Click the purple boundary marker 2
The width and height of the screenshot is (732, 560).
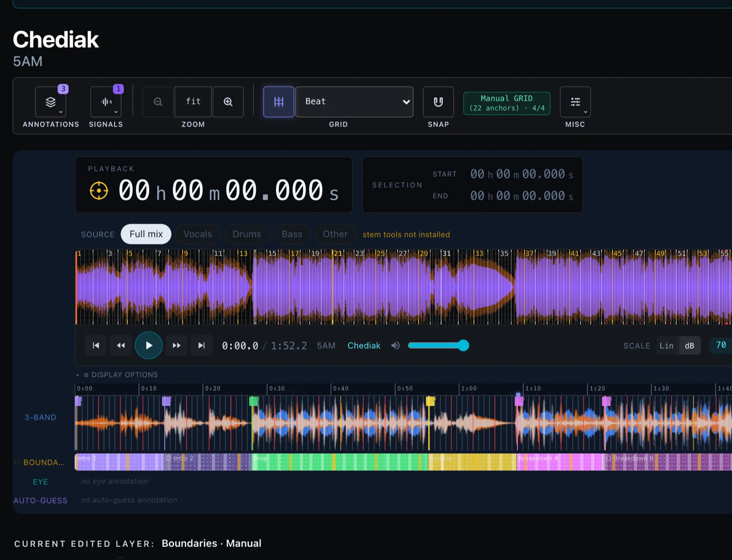(166, 401)
